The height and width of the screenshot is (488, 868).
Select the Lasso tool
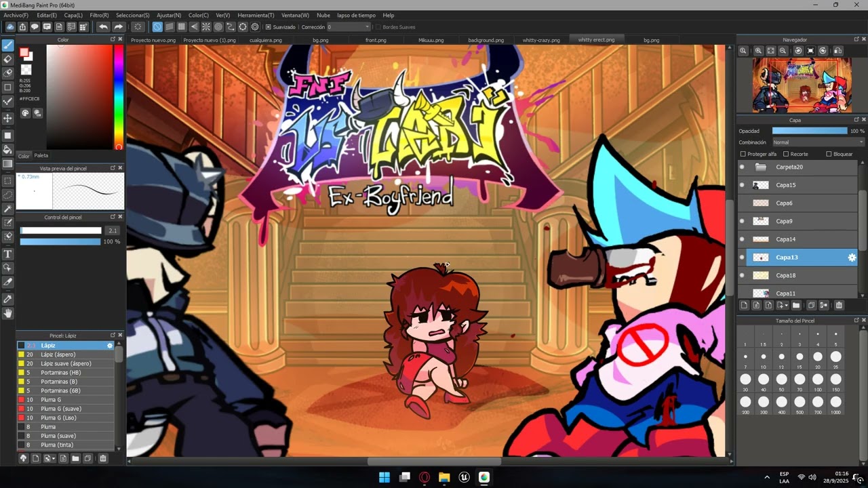(x=8, y=195)
